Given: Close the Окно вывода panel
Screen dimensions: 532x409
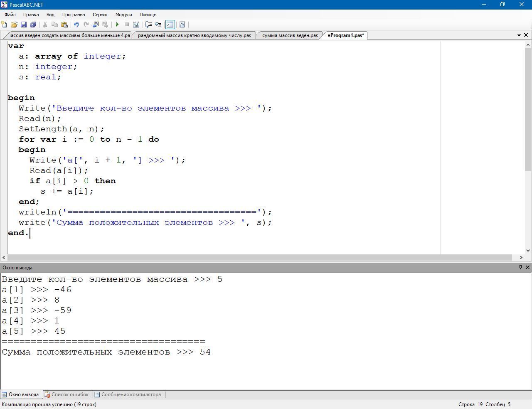Looking at the screenshot, I should click(527, 267).
